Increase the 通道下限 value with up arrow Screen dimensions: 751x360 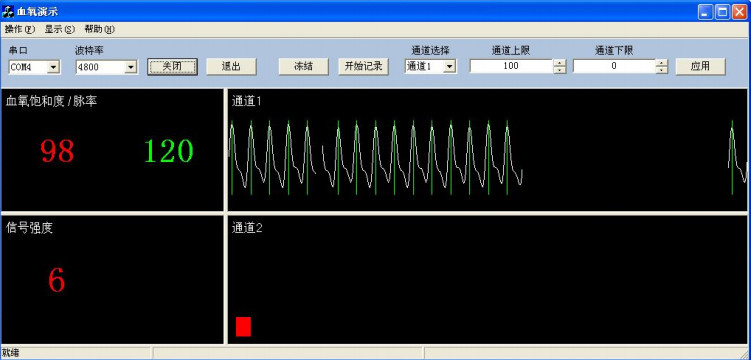click(x=661, y=63)
